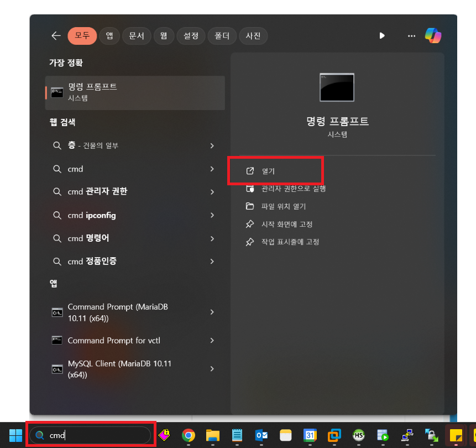Open the lock transfer taskbar icon
The height and width of the screenshot is (448, 476).
click(431, 435)
